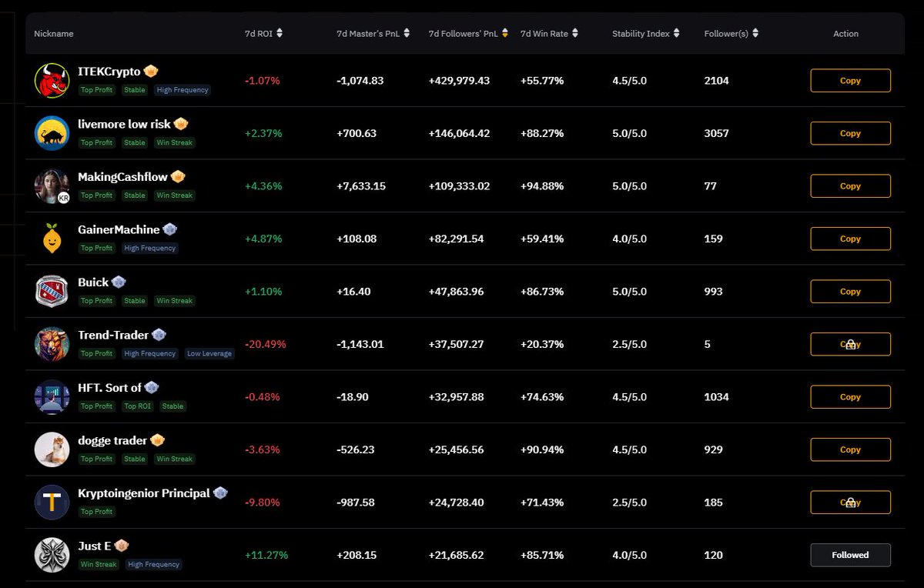Image resolution: width=924 pixels, height=588 pixels.
Task: Open ITEKCrypto red bull avatar
Action: point(52,80)
